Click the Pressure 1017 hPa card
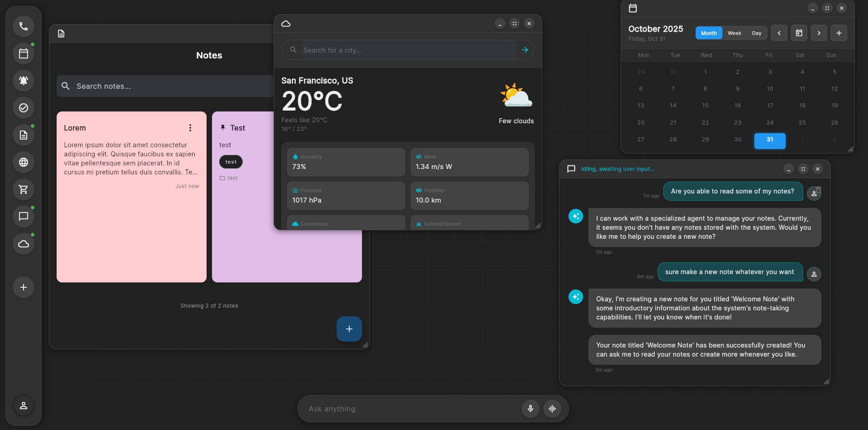This screenshot has width=868, height=430. 346,196
